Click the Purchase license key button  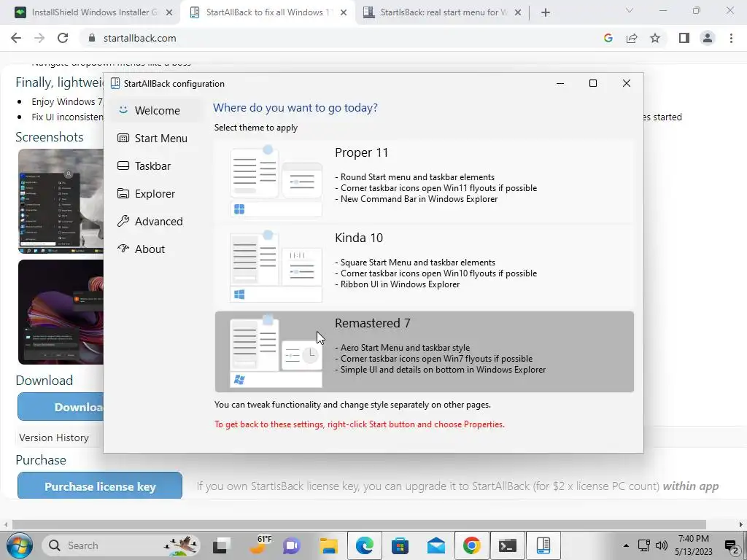pyautogui.click(x=100, y=486)
